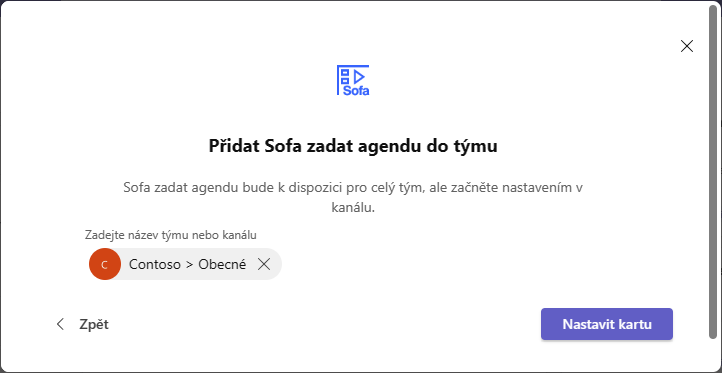Focus the team or channel name field

353,264
